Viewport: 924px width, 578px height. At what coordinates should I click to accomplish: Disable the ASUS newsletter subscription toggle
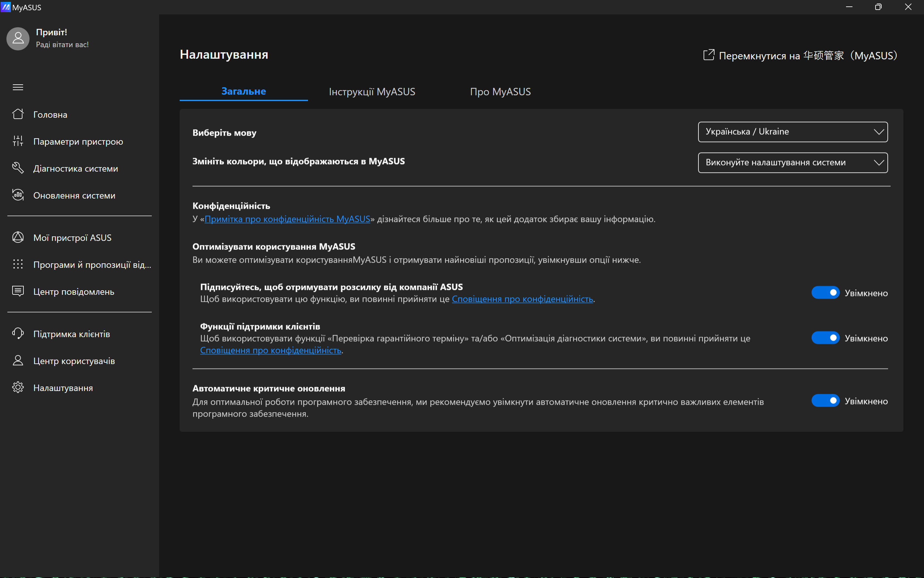click(x=826, y=293)
